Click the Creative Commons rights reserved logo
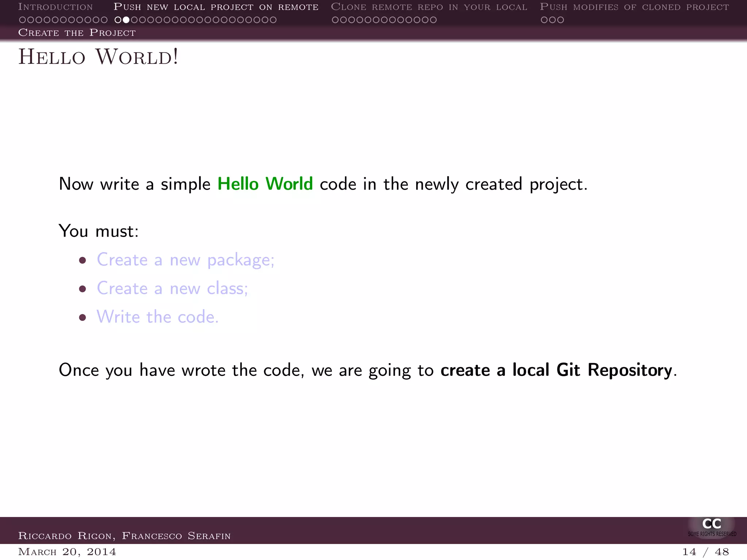This screenshot has height=560, width=747. point(712,528)
